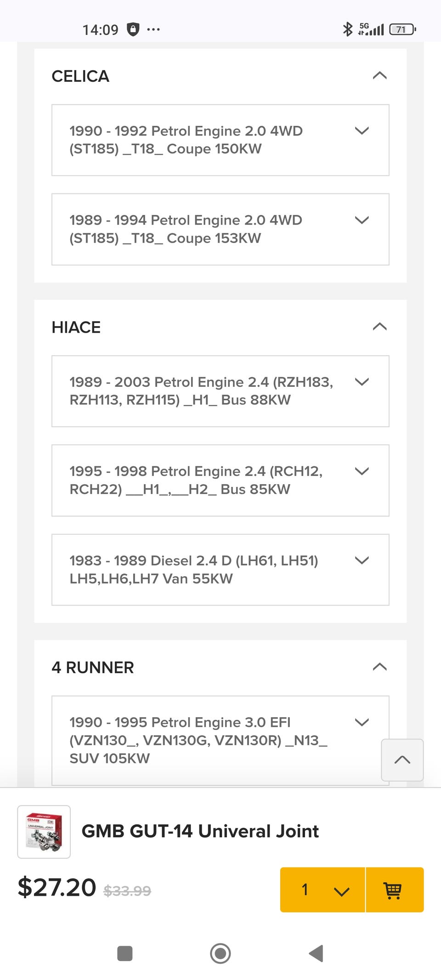441x980 pixels.
Task: Open the quantity dropdown showing 1
Action: [x=322, y=890]
